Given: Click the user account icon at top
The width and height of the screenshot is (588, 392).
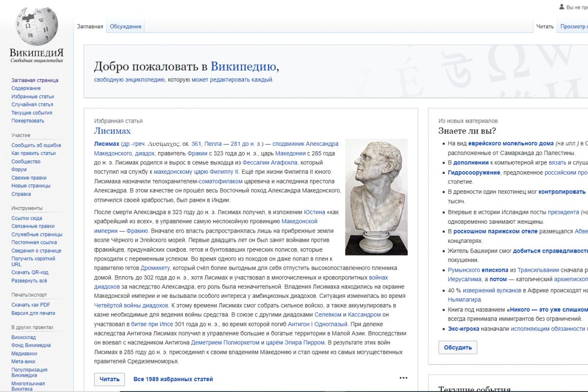Looking at the screenshot, I should click(x=562, y=7).
